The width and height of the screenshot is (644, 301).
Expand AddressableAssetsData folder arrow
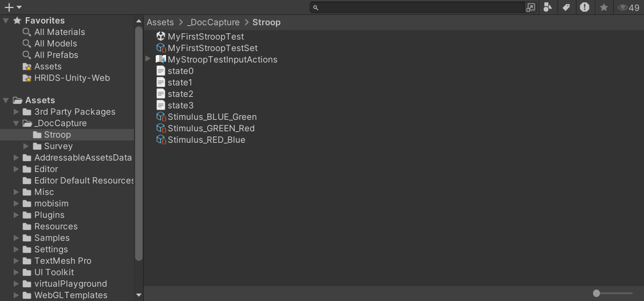tap(16, 158)
